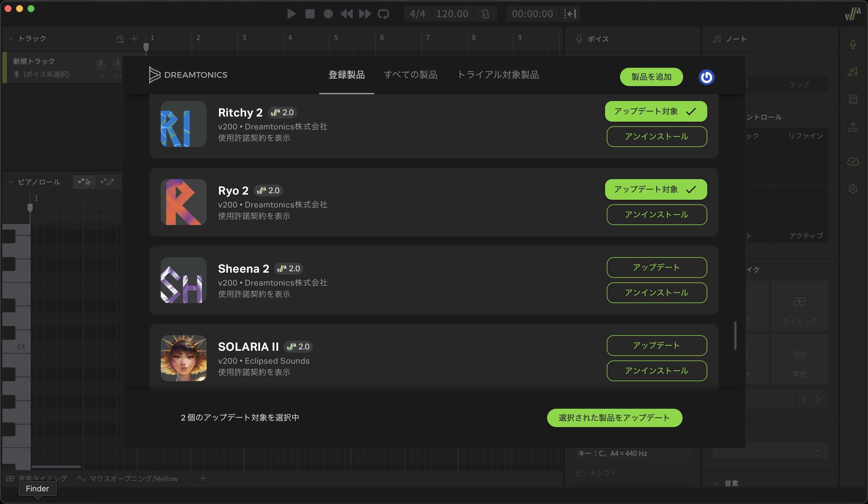The height and width of the screenshot is (504, 868).
Task: Select the マウスオープニング/Mellow parameter tab
Action: coord(128,478)
